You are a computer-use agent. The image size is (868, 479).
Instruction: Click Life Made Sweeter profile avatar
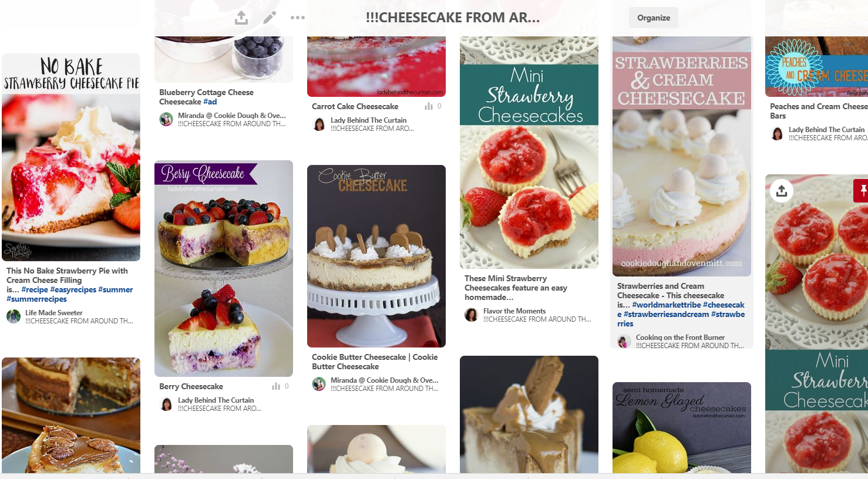(x=14, y=316)
